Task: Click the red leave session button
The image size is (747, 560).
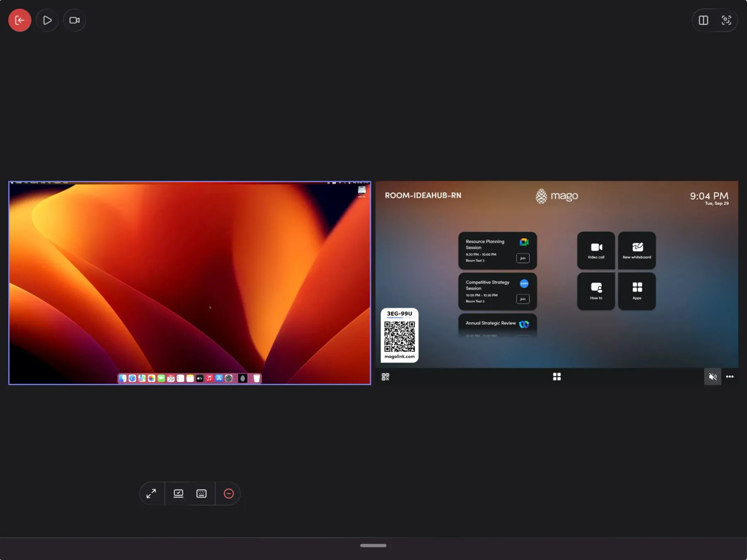Action: click(20, 20)
